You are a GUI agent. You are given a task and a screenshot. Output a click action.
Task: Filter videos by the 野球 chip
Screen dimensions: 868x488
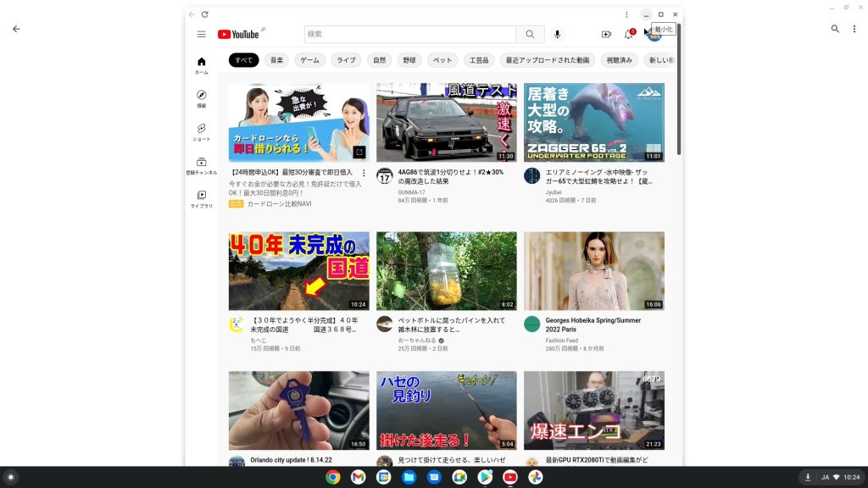click(x=409, y=60)
